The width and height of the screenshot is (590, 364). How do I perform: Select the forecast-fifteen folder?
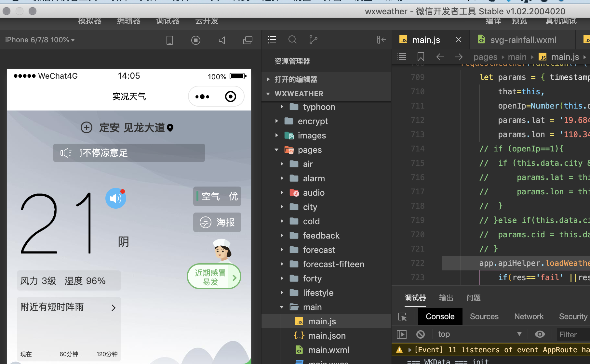tap(326, 264)
